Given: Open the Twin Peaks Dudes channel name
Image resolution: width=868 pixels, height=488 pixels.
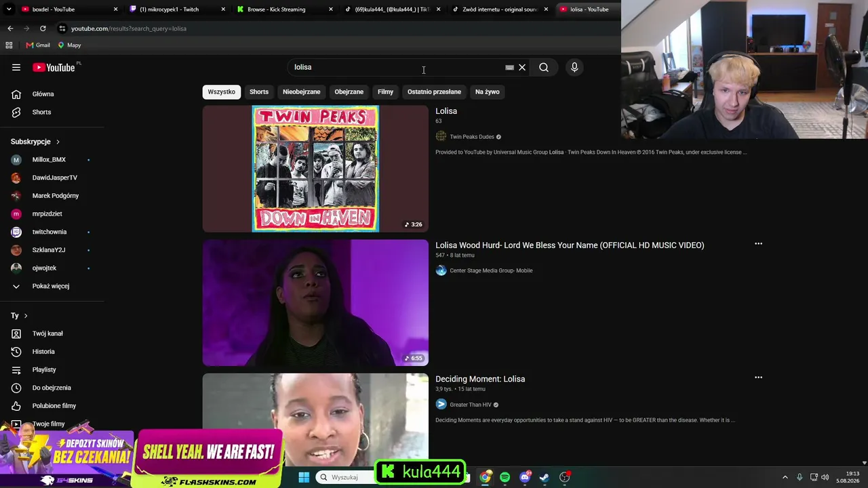Looking at the screenshot, I should (472, 137).
